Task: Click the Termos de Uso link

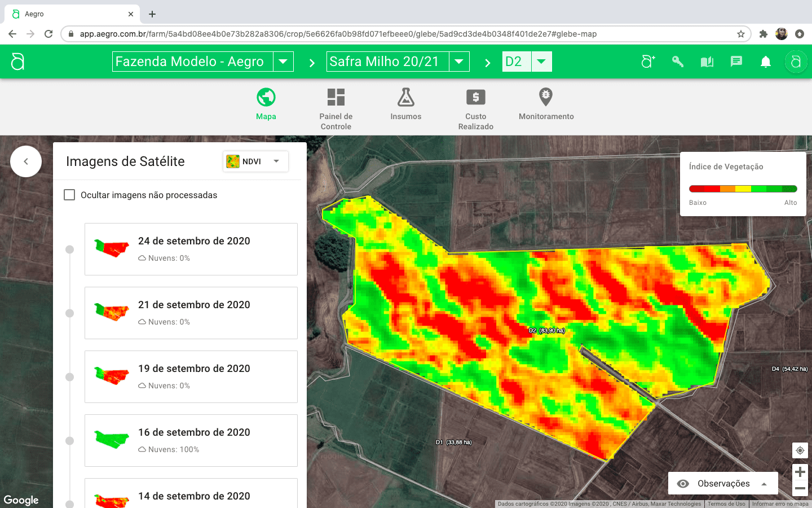Action: click(726, 504)
